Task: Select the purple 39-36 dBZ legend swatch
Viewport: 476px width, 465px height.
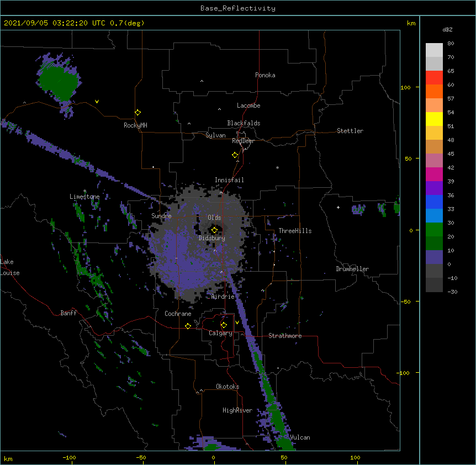Action: pyautogui.click(x=434, y=188)
